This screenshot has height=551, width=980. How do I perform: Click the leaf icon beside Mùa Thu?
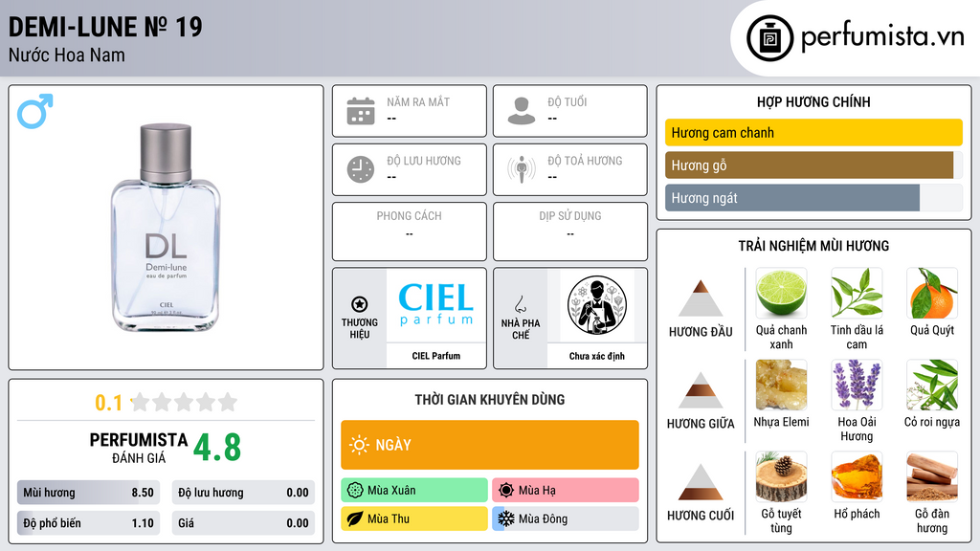(354, 518)
